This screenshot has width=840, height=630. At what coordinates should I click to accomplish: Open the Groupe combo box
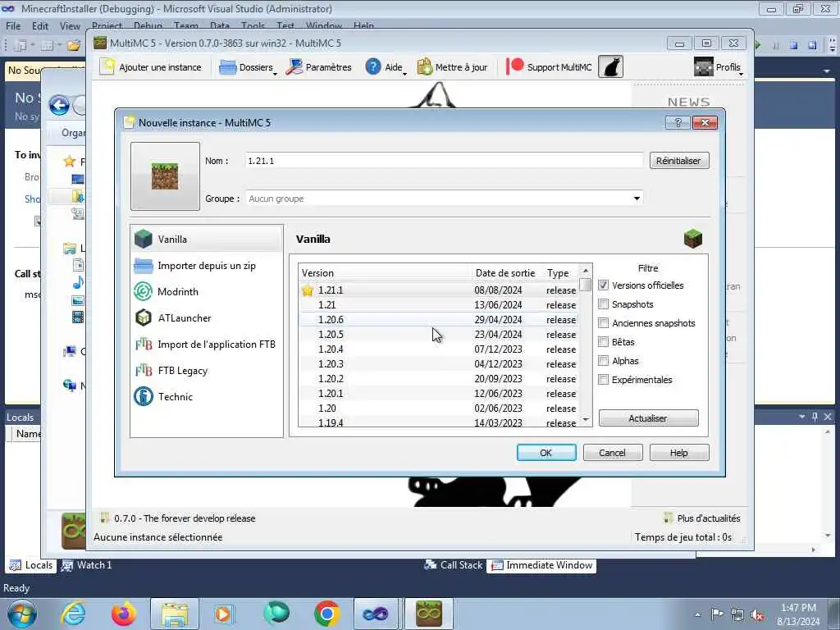tap(444, 199)
